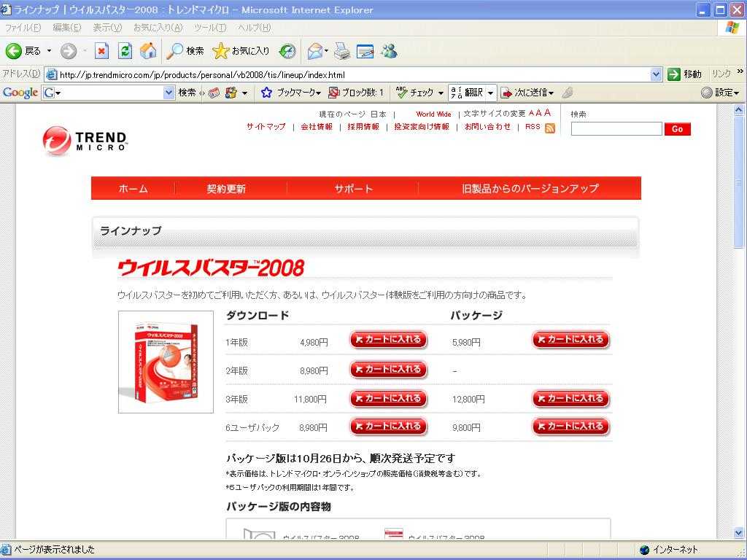Go to Home page icon

click(148, 51)
